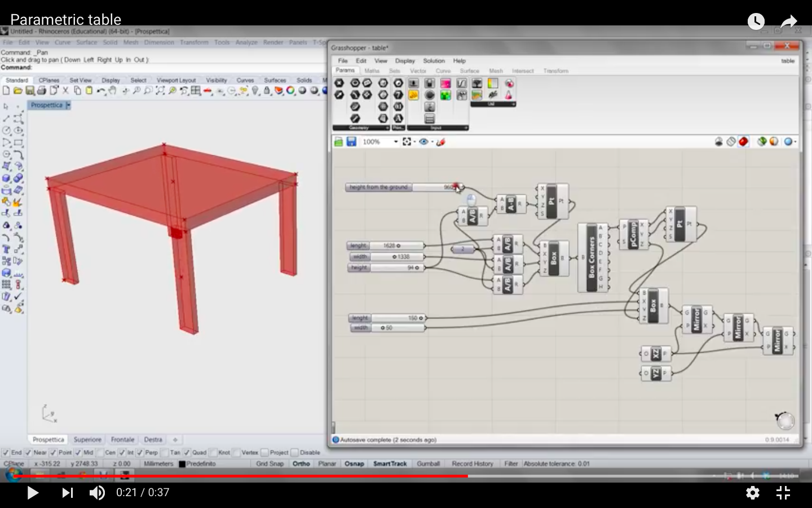The height and width of the screenshot is (508, 812).
Task: Toggle Ortho mode in the status bar
Action: click(x=302, y=463)
